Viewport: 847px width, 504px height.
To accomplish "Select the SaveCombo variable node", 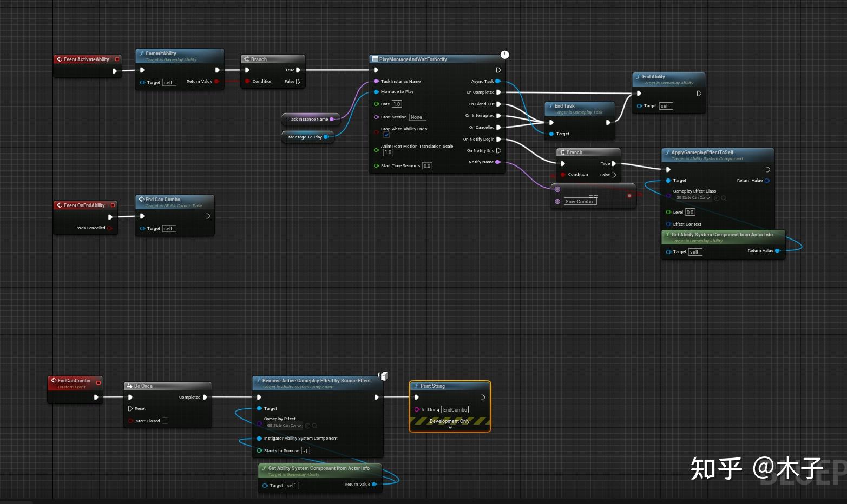I will click(x=579, y=201).
